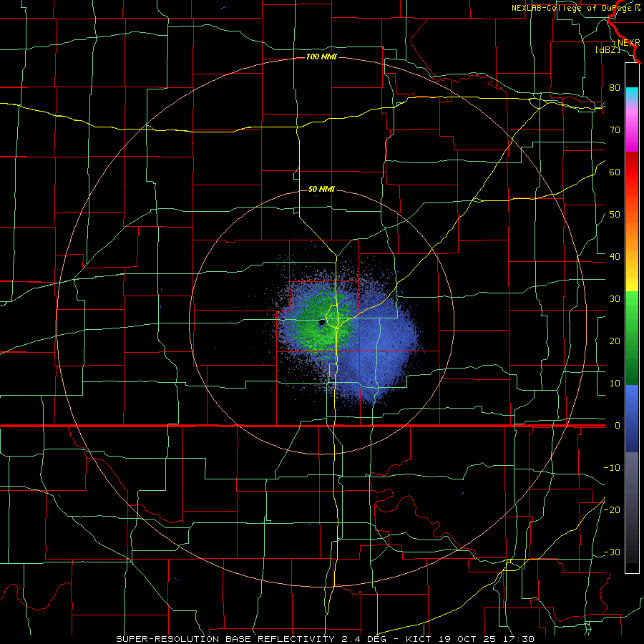
Task: Click the magenta band of the color bar
Action: [632, 132]
